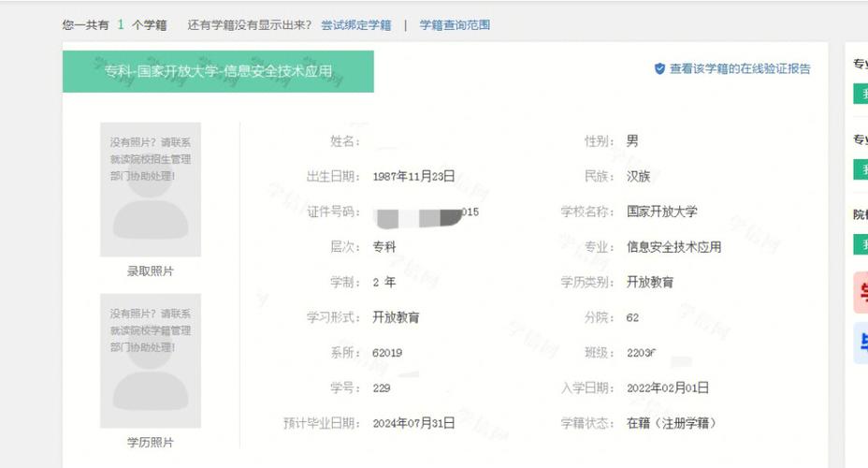Click the 录取照片 caption
868x468 pixels.
151,271
